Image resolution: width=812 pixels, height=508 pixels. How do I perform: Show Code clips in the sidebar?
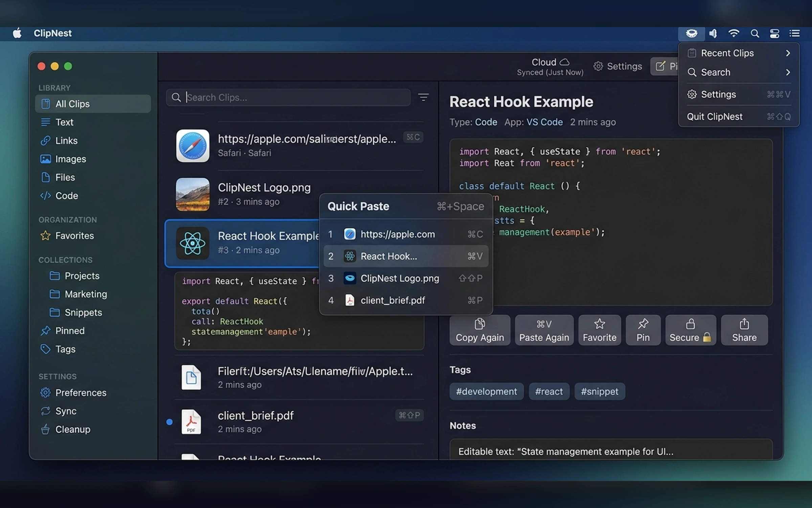[x=93, y=196]
